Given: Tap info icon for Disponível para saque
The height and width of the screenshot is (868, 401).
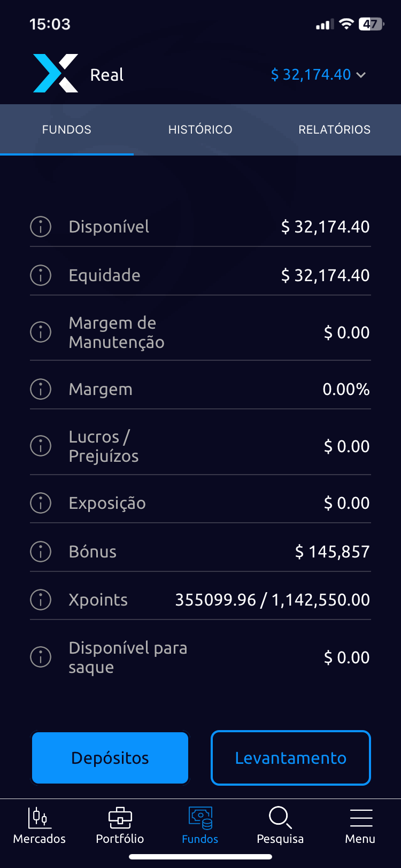Looking at the screenshot, I should pyautogui.click(x=41, y=657).
